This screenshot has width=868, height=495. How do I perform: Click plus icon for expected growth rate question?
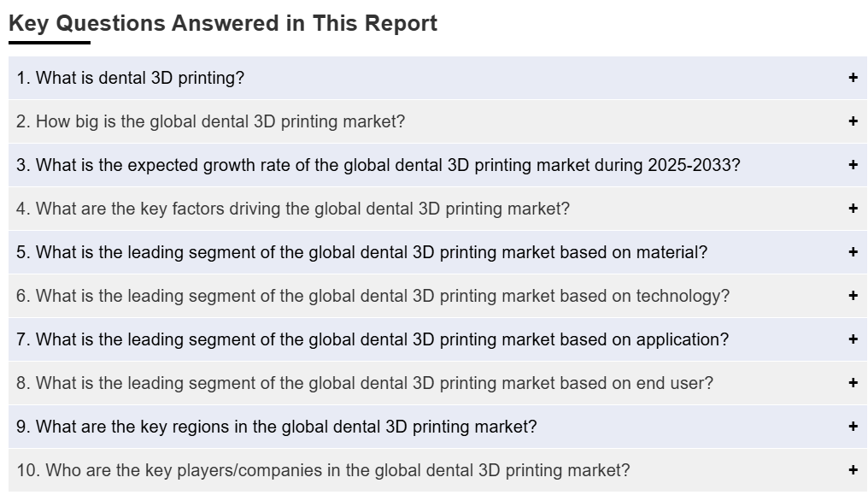coord(853,165)
